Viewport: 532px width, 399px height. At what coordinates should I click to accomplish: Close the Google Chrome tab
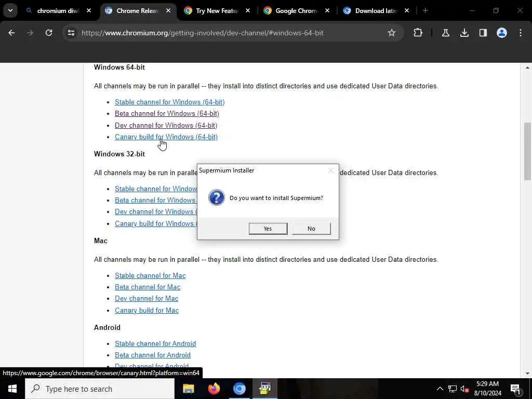(x=327, y=10)
